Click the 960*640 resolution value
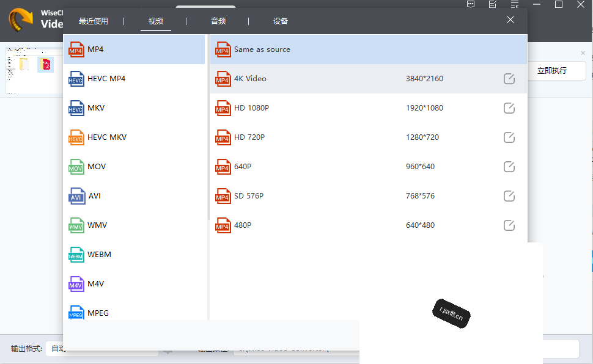 click(x=420, y=167)
